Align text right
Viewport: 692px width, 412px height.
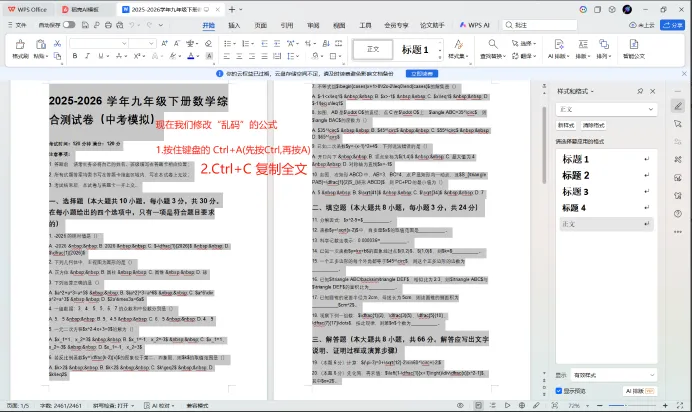pyautogui.click(x=252, y=56)
